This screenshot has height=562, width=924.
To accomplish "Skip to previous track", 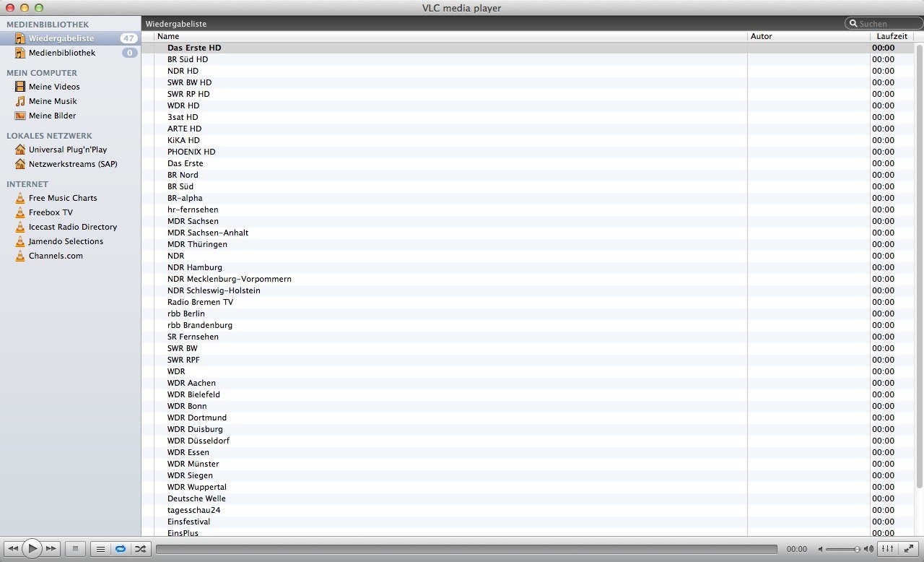I will [12, 549].
